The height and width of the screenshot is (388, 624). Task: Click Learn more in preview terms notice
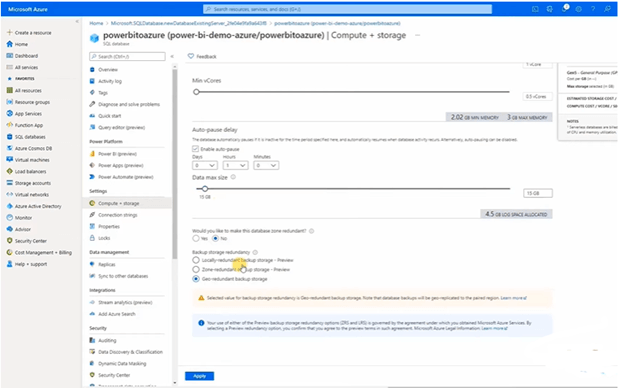(494, 328)
